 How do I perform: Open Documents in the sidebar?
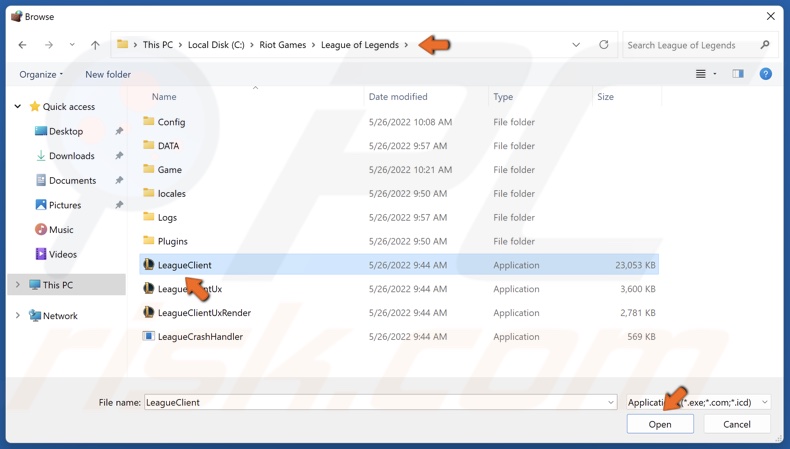pos(72,181)
